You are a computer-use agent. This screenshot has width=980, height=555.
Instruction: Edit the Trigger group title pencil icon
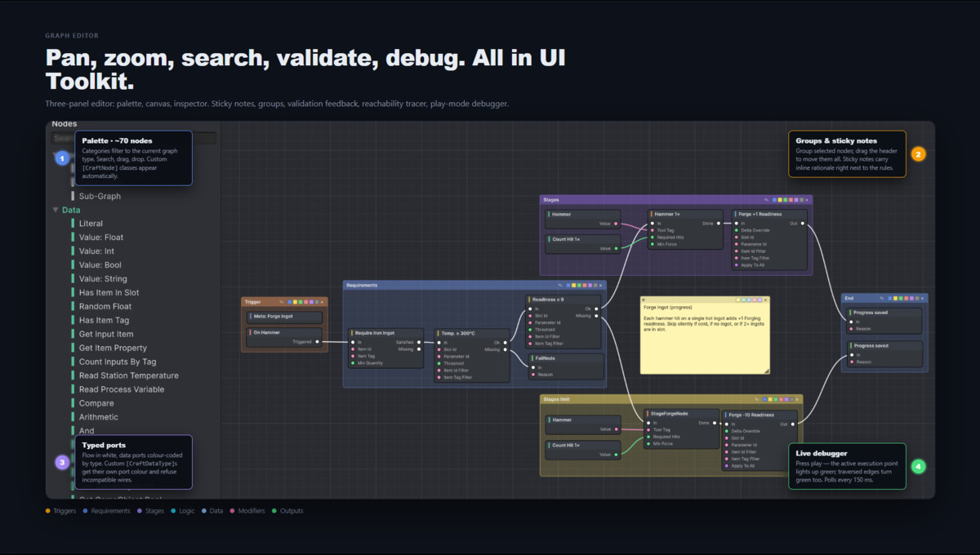click(281, 302)
